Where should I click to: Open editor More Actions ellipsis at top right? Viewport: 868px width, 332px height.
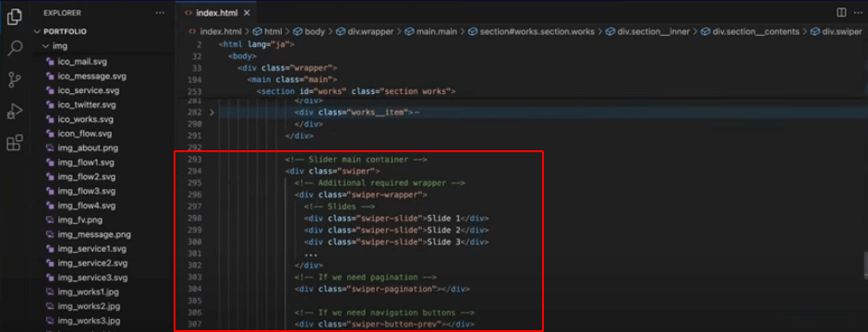(858, 12)
